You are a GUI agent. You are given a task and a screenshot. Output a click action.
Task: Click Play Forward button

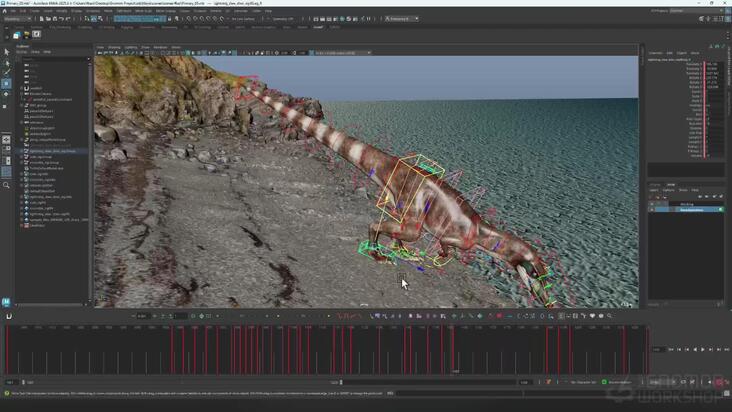coord(703,349)
